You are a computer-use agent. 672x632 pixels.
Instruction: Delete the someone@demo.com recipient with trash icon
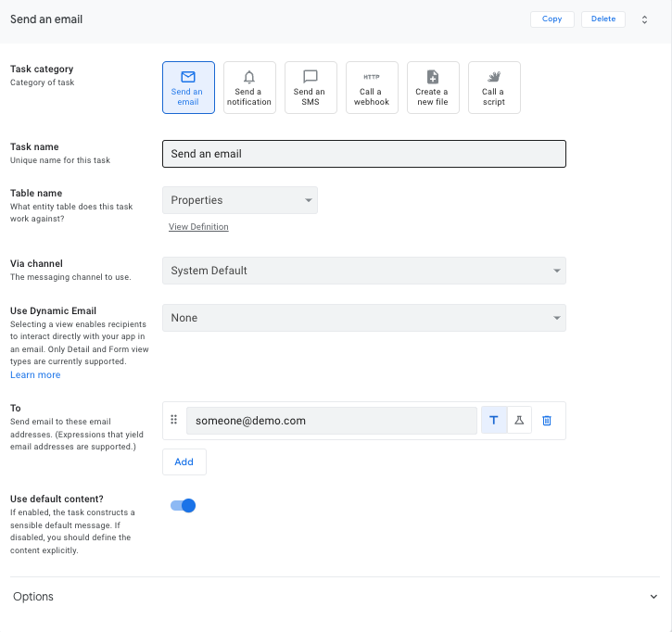547,421
